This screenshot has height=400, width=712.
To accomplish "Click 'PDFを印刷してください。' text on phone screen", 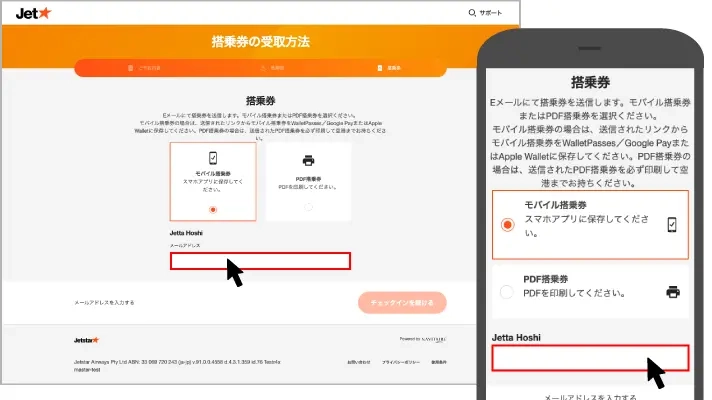I will point(574,293).
